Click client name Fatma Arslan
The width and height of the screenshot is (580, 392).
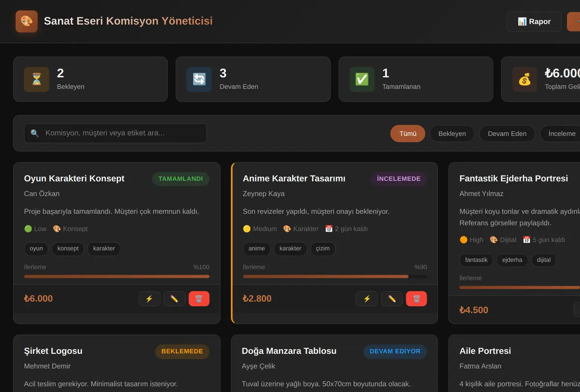click(x=480, y=366)
